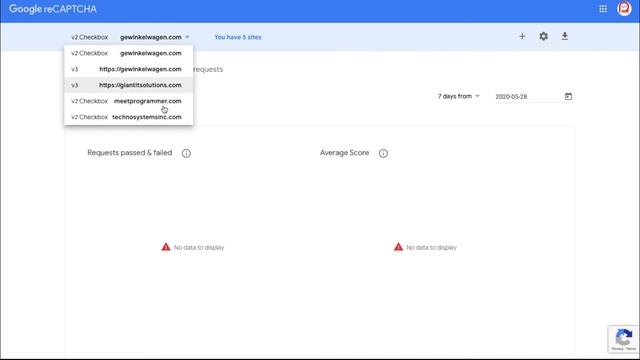640x360 pixels.
Task: Add a new site with plus icon
Action: (x=522, y=36)
